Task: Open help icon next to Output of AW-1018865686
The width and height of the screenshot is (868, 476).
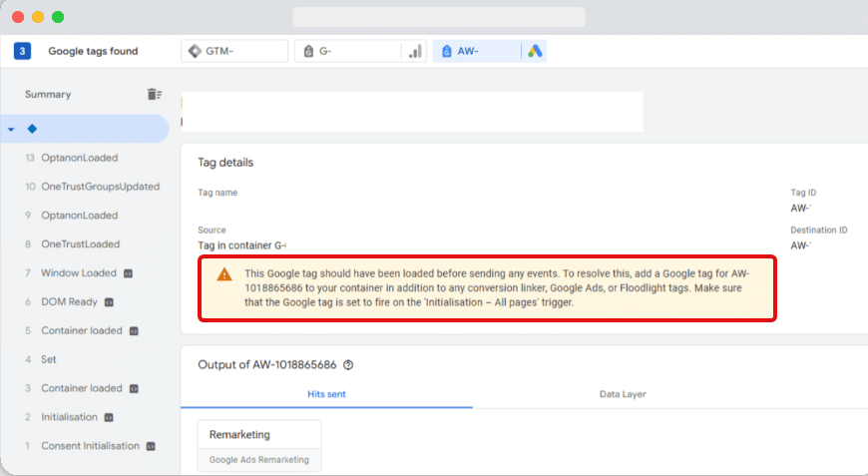Action: (348, 365)
